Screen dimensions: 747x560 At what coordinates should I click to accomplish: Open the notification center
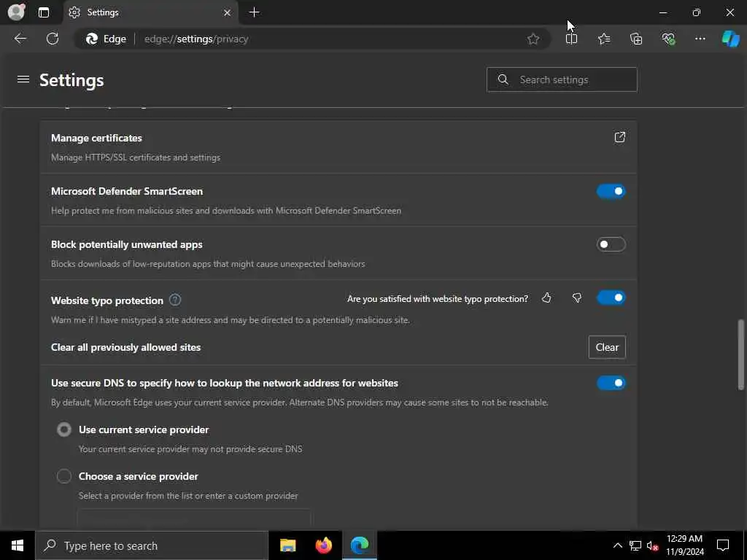(x=723, y=545)
